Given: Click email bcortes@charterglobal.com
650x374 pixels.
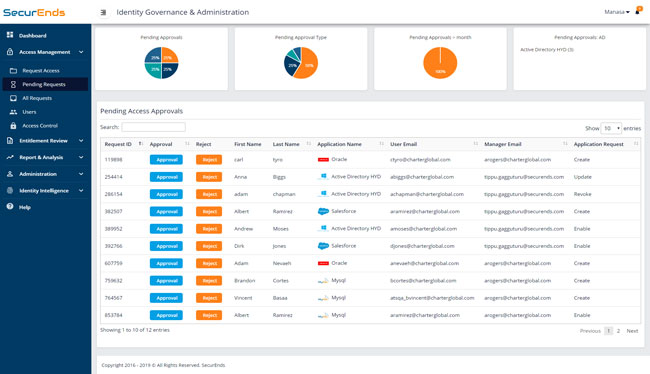Looking at the screenshot, I should (423, 281).
